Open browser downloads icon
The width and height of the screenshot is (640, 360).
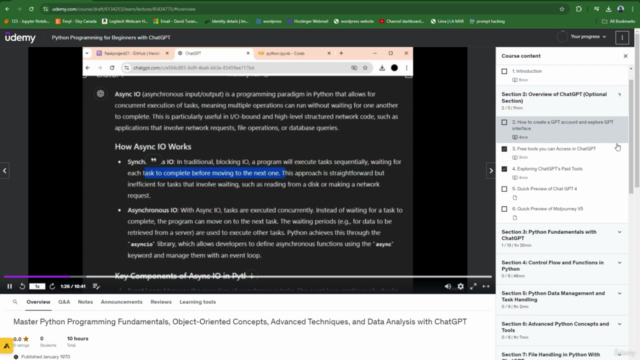click(x=608, y=9)
